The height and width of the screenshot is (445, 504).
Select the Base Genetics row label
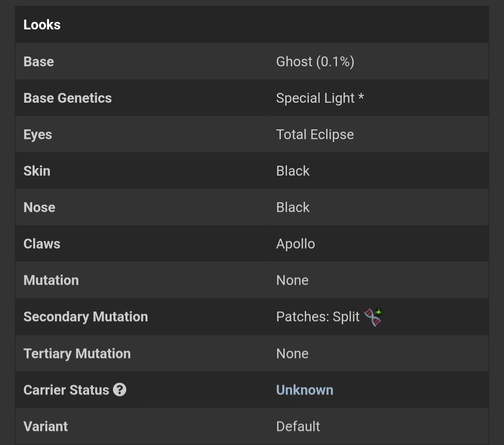(68, 98)
